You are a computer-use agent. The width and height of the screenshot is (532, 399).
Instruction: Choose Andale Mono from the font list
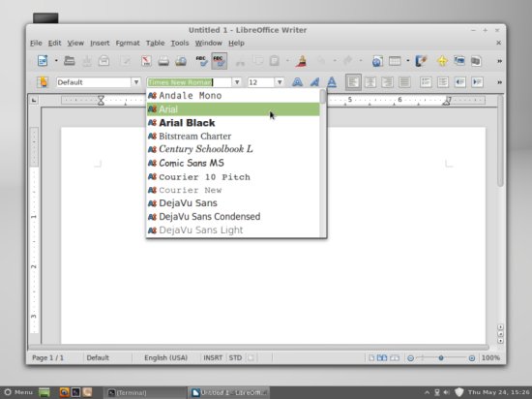click(233, 96)
